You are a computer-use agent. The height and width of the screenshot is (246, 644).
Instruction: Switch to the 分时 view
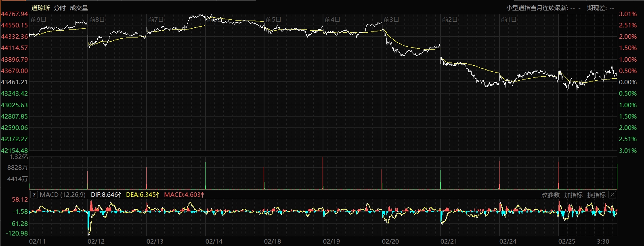coord(59,8)
